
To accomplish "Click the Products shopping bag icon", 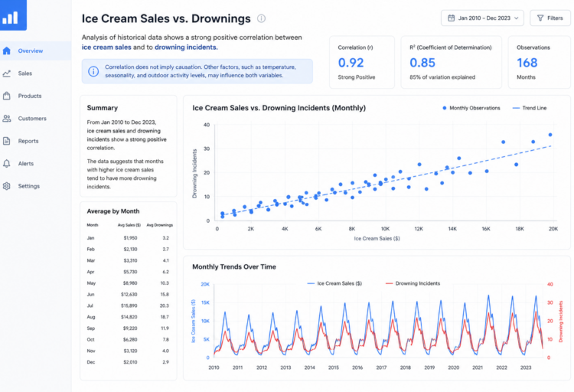I will (x=7, y=96).
